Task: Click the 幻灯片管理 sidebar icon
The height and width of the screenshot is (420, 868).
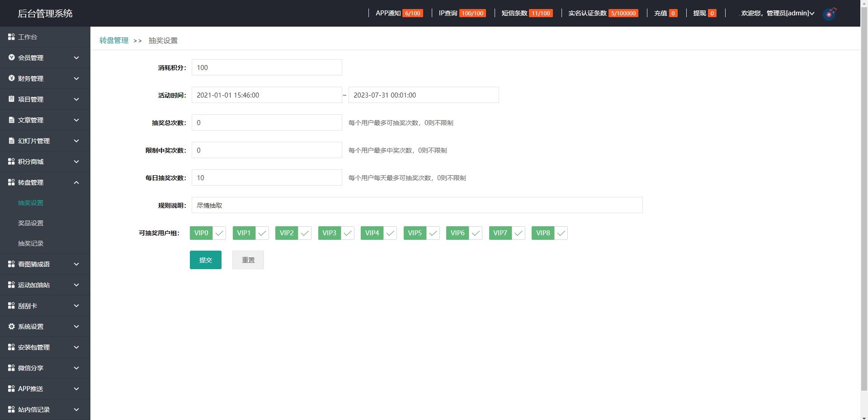Action: pos(11,140)
